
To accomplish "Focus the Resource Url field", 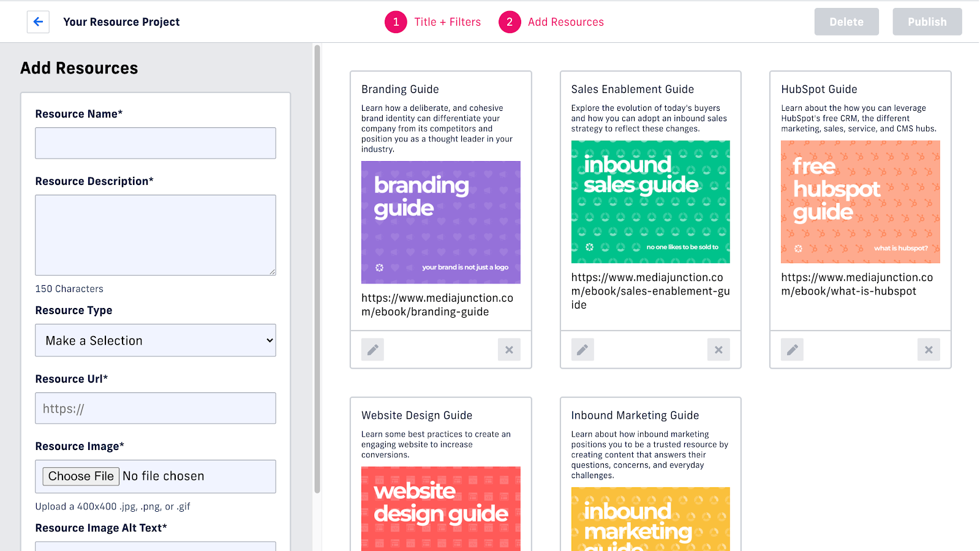I will [x=156, y=408].
